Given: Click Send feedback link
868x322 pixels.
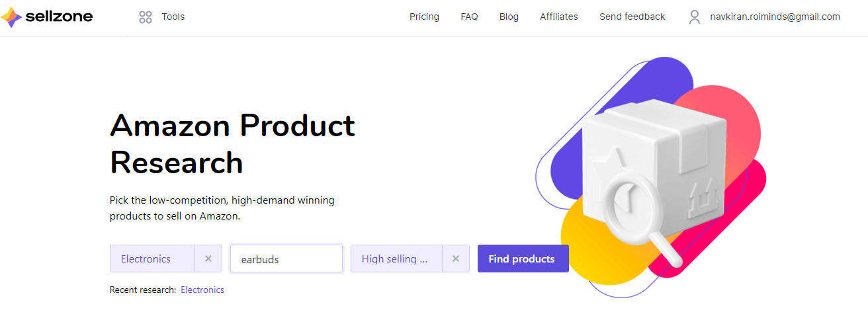Looking at the screenshot, I should (632, 17).
